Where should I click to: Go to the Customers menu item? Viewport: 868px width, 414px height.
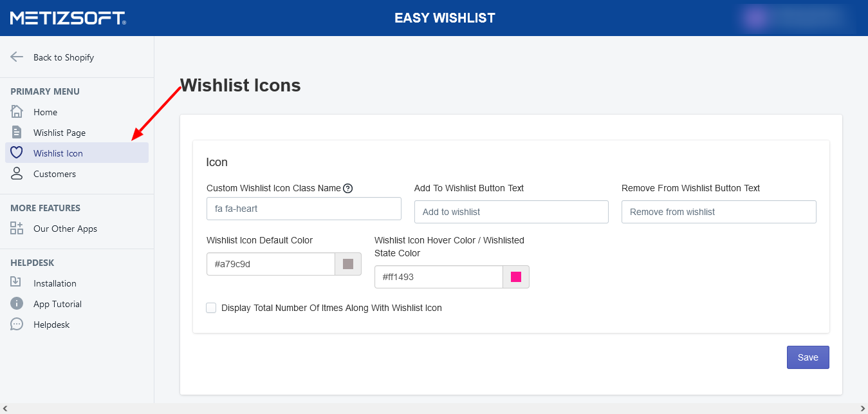55,174
